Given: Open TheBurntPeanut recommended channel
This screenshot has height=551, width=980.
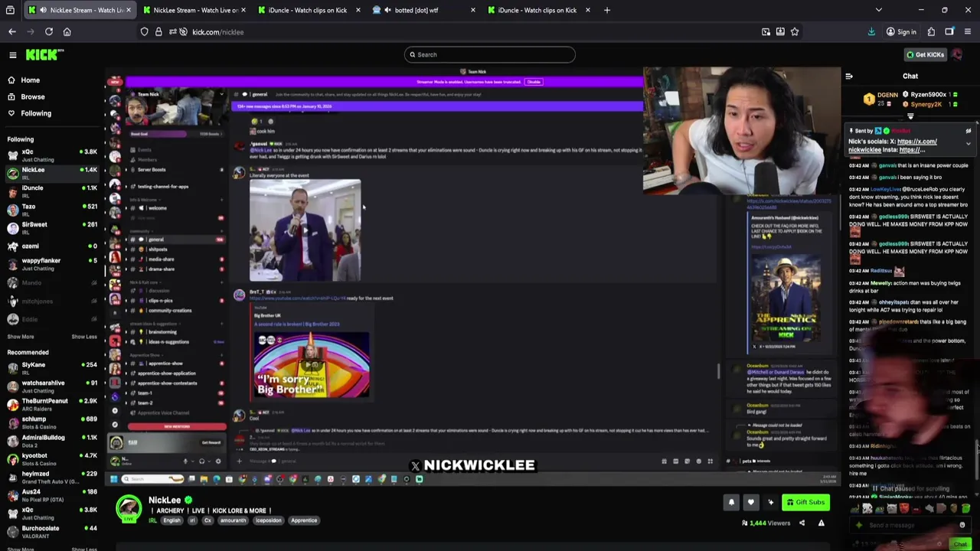Looking at the screenshot, I should coord(52,404).
